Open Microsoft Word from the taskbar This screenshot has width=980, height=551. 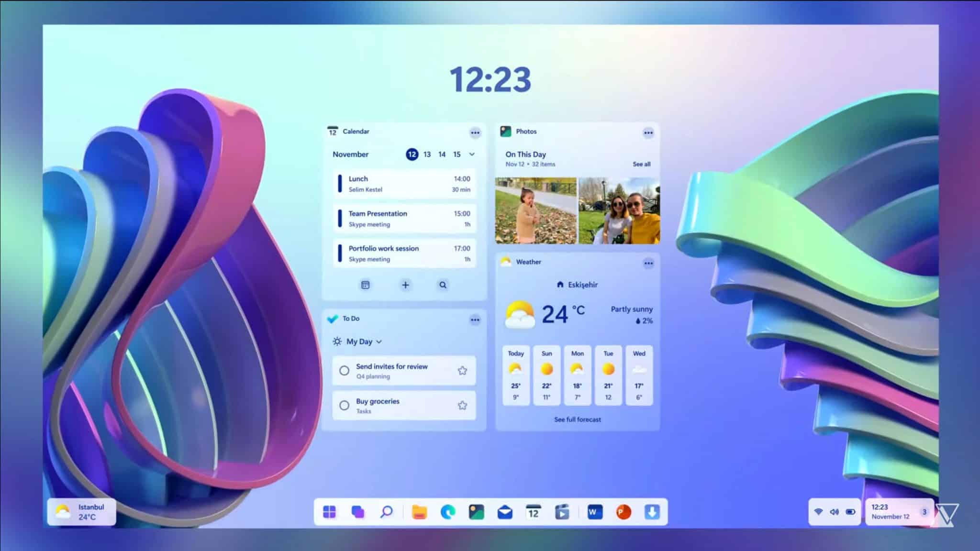click(593, 512)
